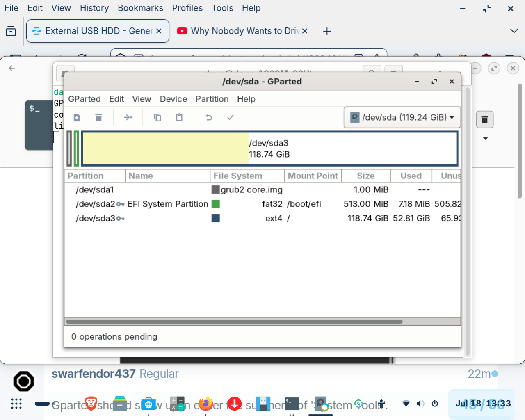
Task: Open the Partition menu in GParted
Action: pyautogui.click(x=212, y=99)
